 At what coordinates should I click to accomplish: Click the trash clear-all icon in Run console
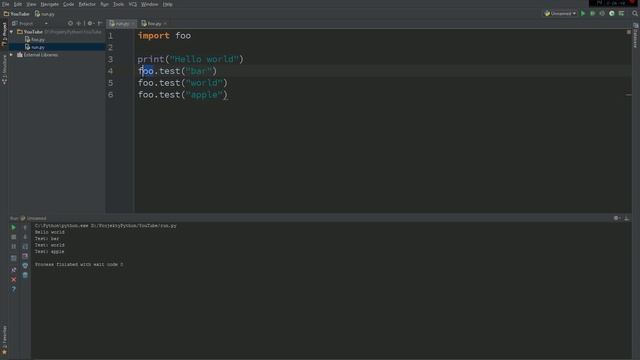click(25, 276)
